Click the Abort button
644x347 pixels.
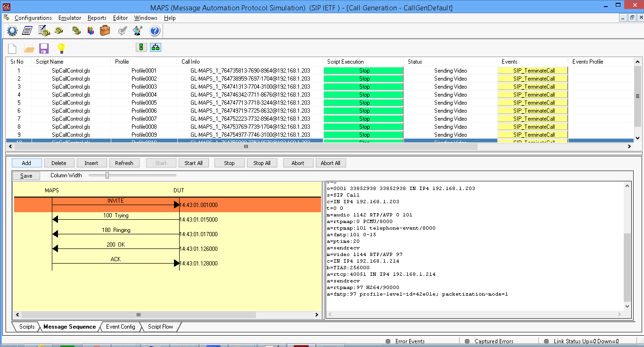click(298, 163)
